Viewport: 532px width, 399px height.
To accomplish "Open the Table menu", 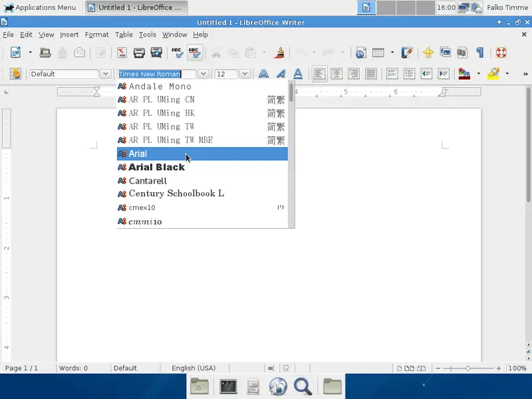I will click(124, 35).
